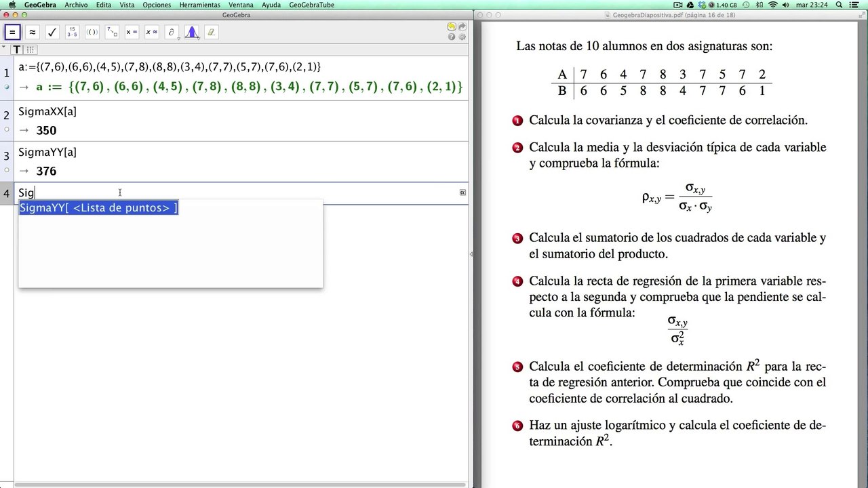Select the Evaluate (=) tool
The image size is (868, 488).
click(12, 32)
